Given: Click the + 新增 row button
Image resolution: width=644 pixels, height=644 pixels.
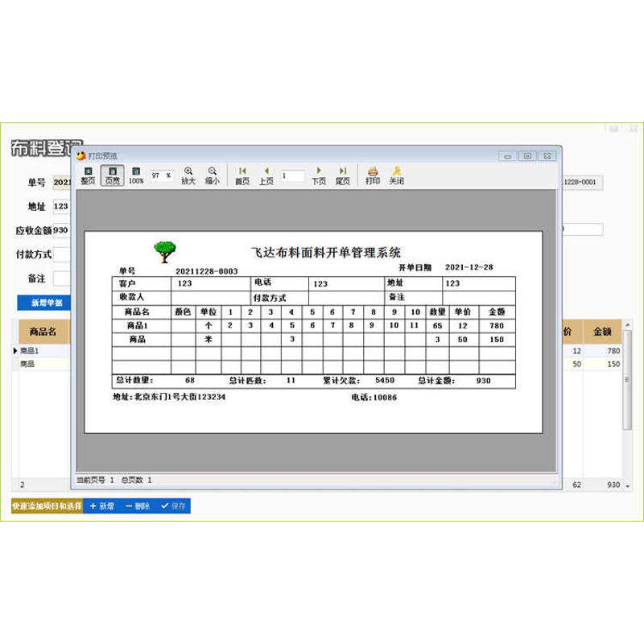Looking at the screenshot, I should (101, 506).
